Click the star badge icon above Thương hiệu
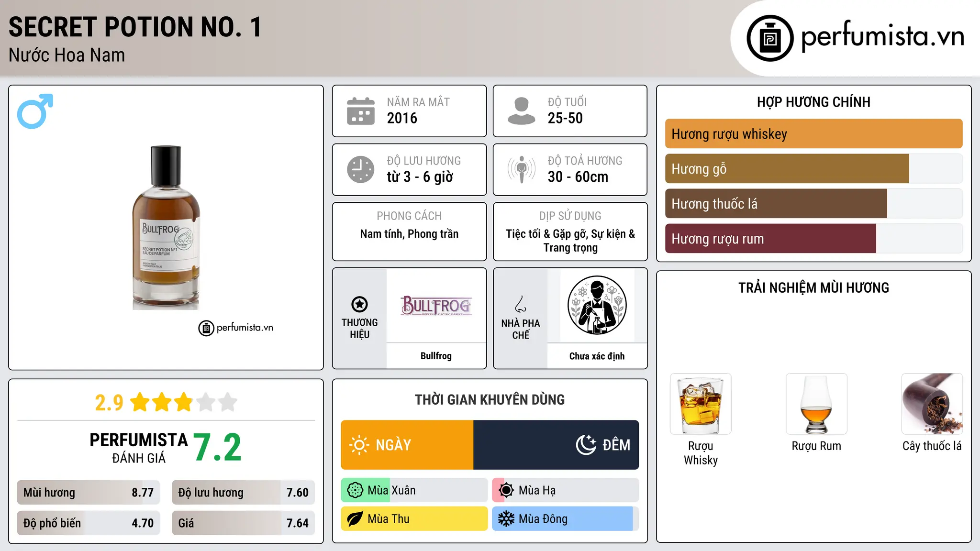980x551 pixels. pos(359,304)
